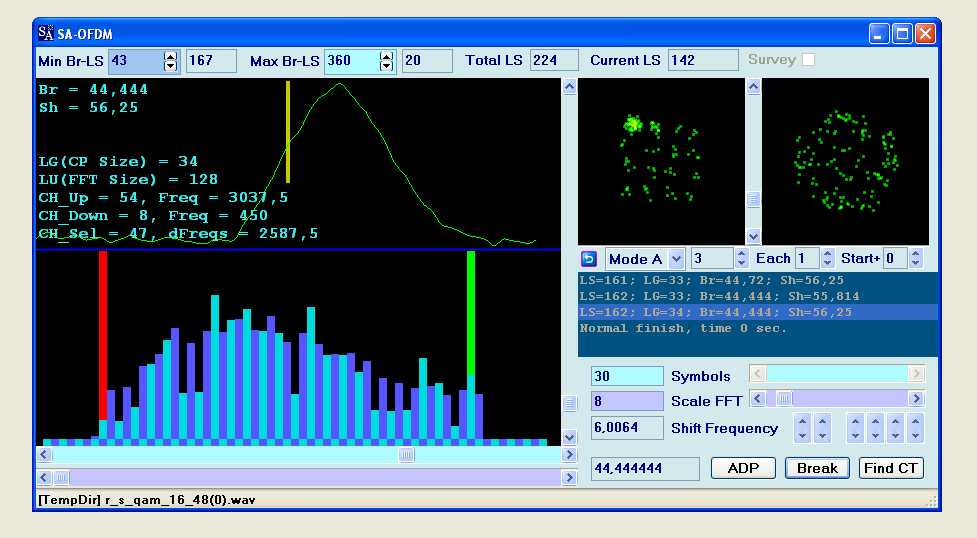Click the Start+ value spinner arrows
The width and height of the screenshot is (977, 538).
[916, 259]
